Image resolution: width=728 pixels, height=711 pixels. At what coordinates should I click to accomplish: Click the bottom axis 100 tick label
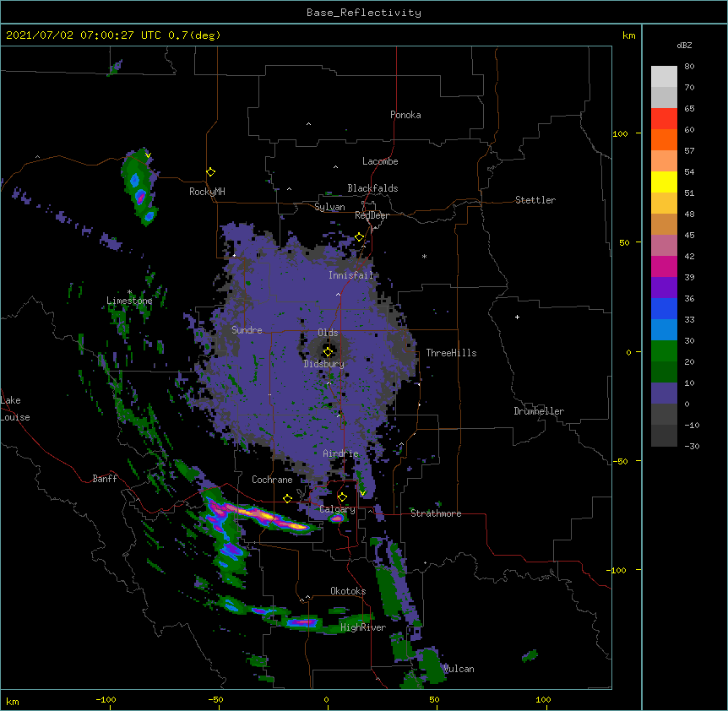[x=543, y=699]
